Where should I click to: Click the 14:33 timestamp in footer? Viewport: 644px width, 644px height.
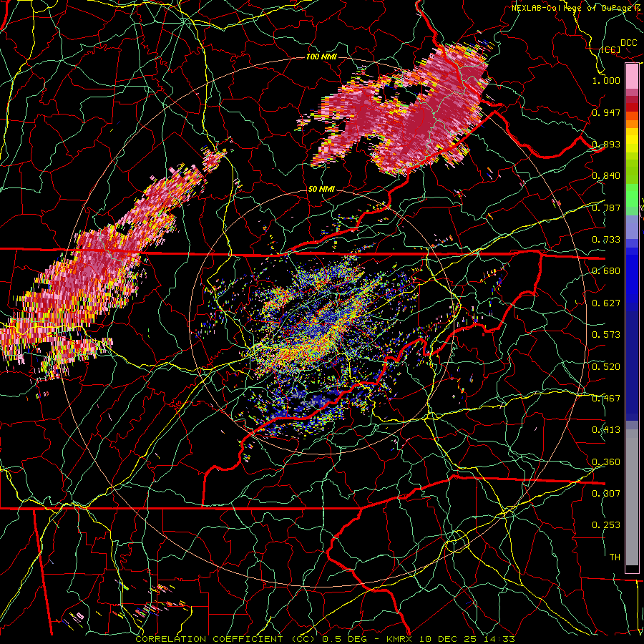pyautogui.click(x=499, y=639)
